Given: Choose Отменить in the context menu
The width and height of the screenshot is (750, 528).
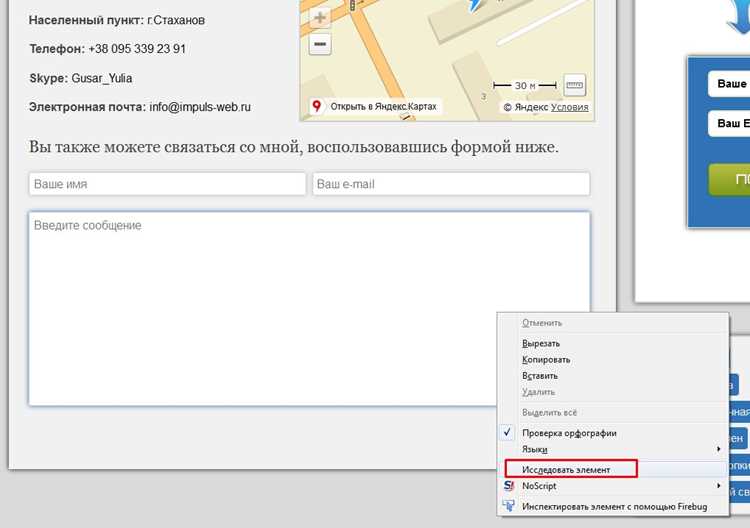Looking at the screenshot, I should 613,323.
